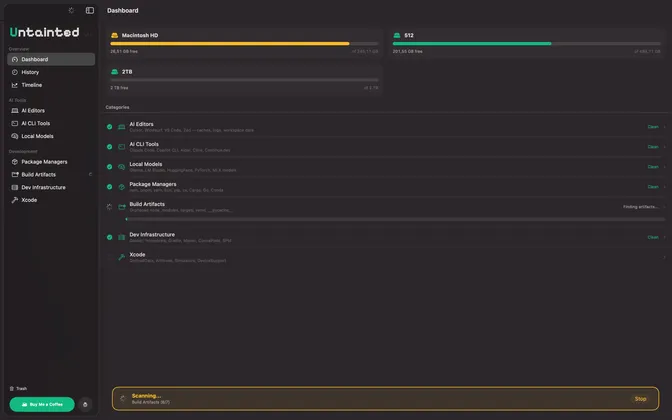Click the green check beside AI CLI Tools
This screenshot has height=420, width=672.
(109, 147)
